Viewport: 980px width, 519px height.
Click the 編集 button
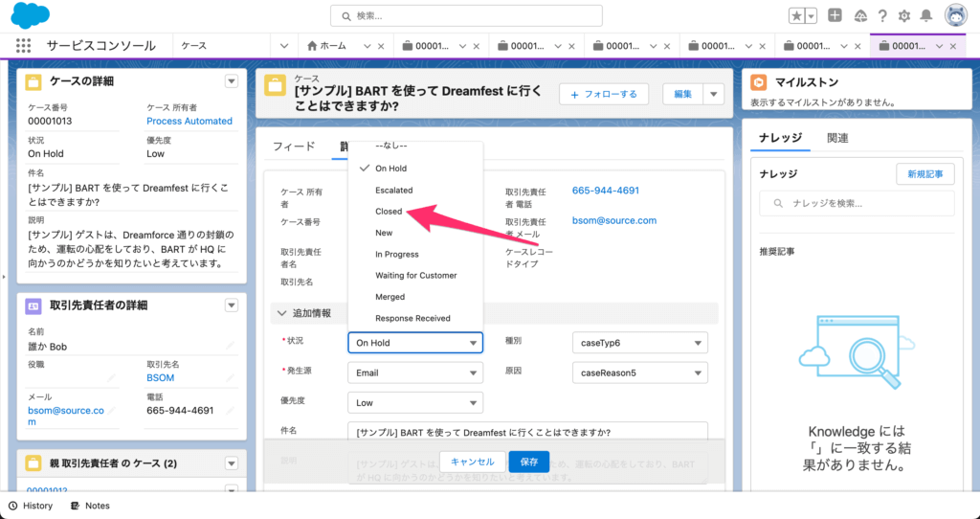click(x=682, y=94)
